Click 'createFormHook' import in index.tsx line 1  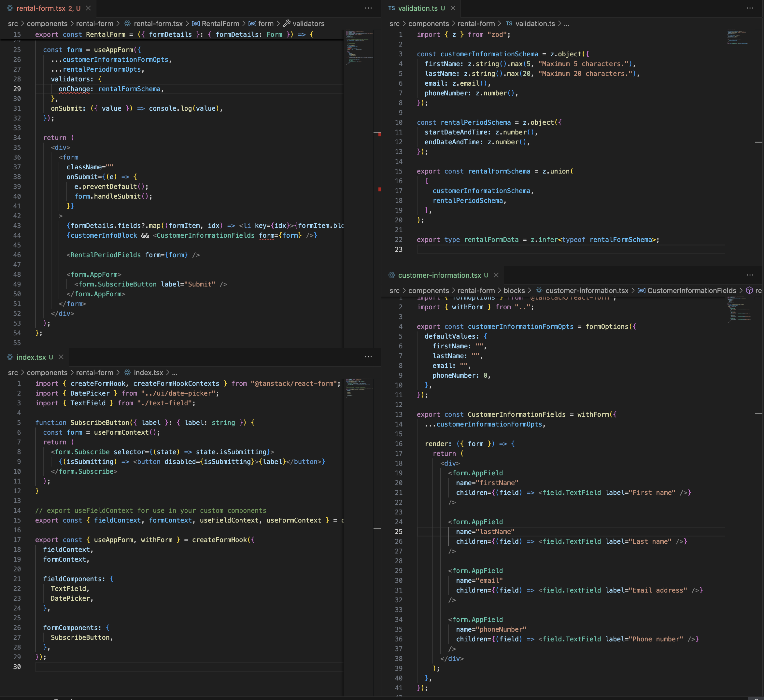click(98, 383)
